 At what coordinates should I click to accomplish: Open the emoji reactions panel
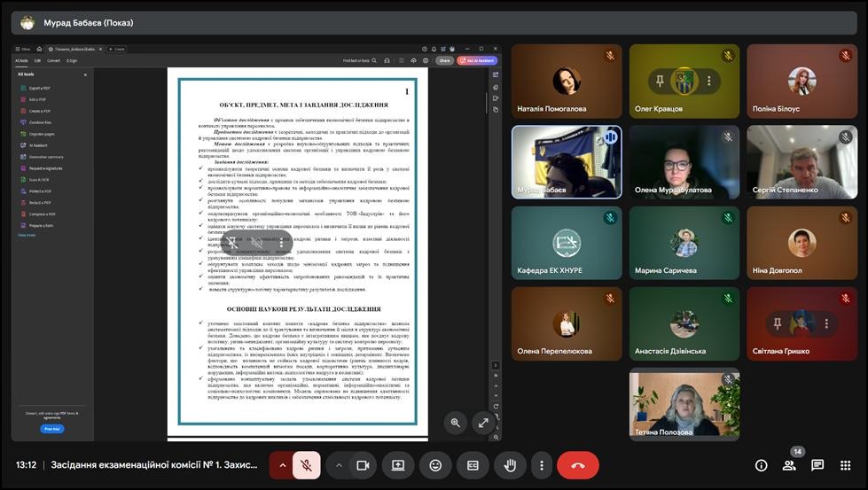pyautogui.click(x=435, y=465)
